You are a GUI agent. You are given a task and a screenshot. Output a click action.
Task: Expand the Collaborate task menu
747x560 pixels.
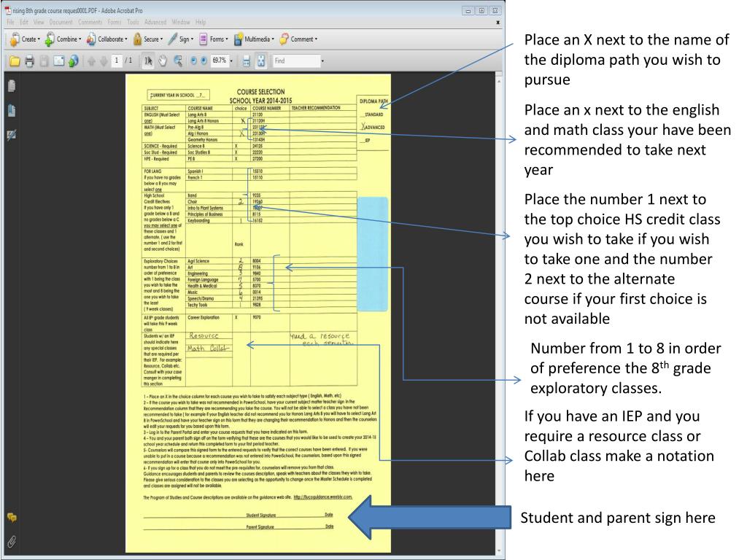(x=107, y=39)
